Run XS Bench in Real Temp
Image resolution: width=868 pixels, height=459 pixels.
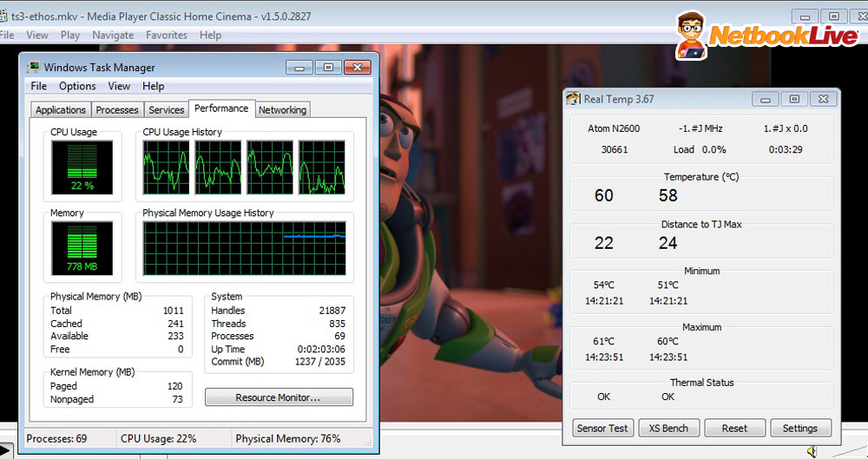668,428
